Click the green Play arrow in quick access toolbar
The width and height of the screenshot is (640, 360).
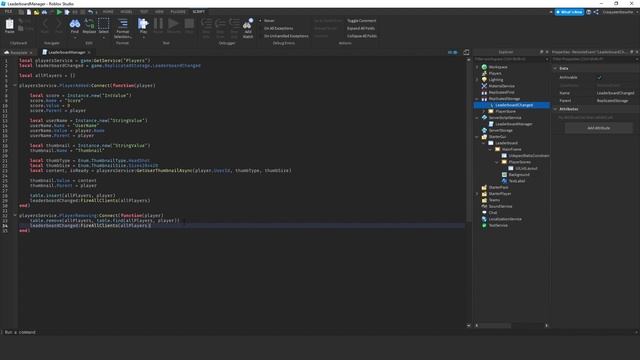pyautogui.click(x=59, y=12)
